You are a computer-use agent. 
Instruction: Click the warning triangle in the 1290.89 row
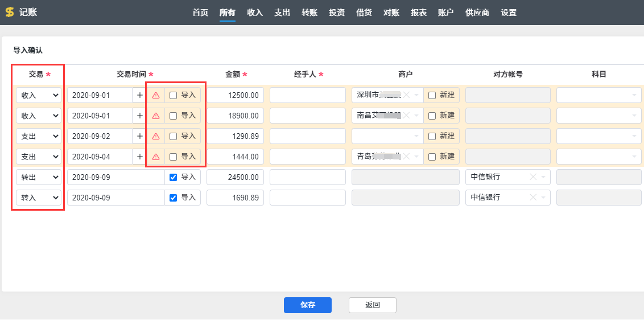point(156,136)
